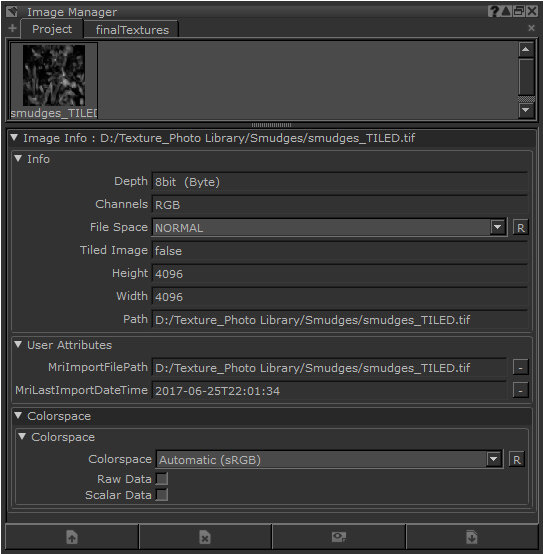Remove MriLastImportDateTime attribute with minus button

(520, 391)
